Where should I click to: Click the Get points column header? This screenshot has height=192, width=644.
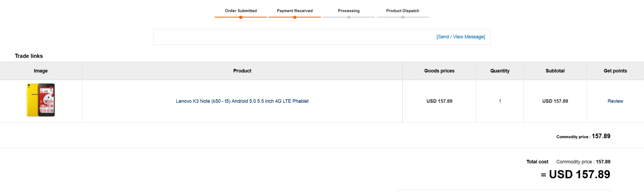[x=615, y=71]
